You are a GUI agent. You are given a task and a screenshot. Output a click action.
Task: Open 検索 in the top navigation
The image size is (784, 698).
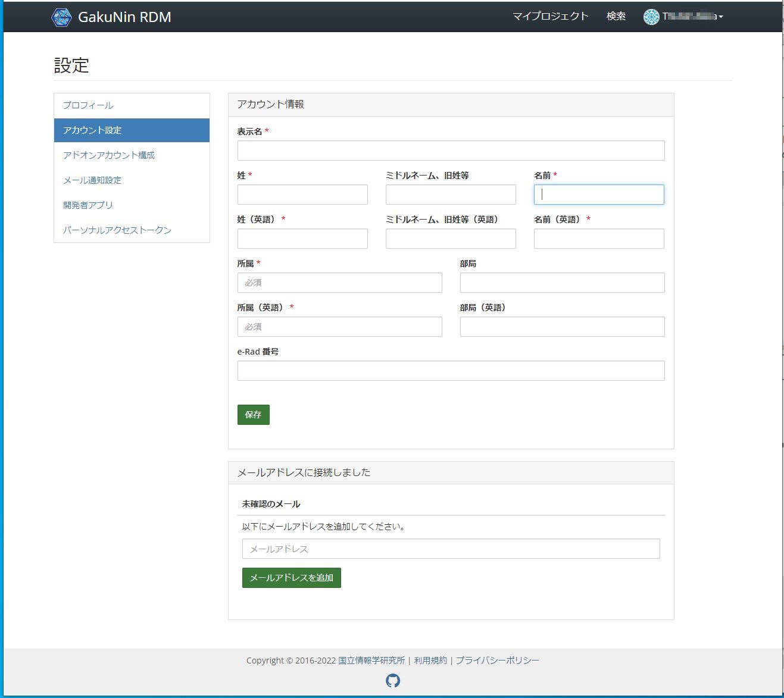[x=616, y=17]
